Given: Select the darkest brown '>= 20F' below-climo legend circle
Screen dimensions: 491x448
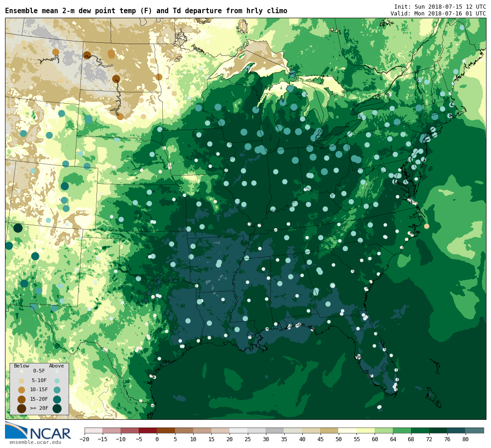Looking at the screenshot, I should (21, 409).
